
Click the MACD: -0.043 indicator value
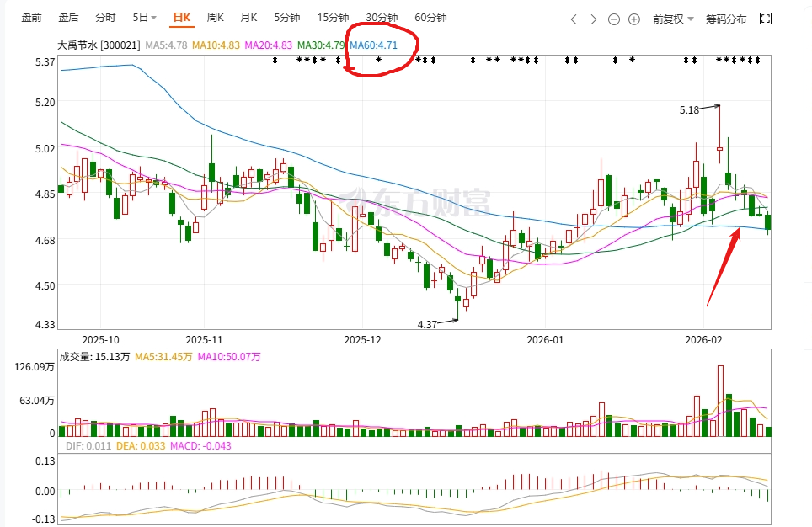tap(201, 446)
